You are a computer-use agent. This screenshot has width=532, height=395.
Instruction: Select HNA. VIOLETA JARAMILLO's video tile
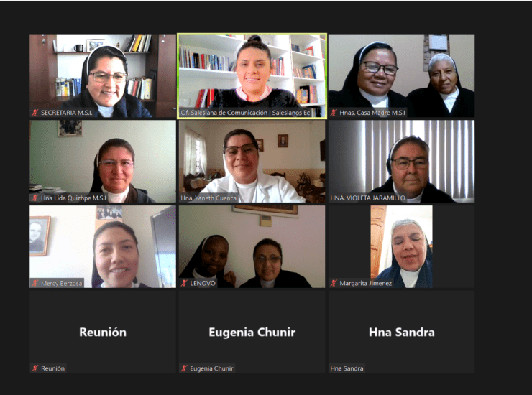(x=401, y=162)
